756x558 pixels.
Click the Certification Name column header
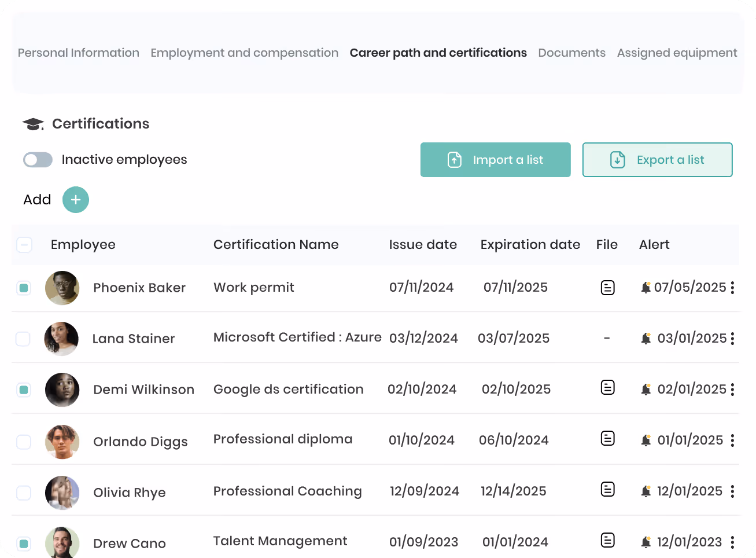[276, 244]
